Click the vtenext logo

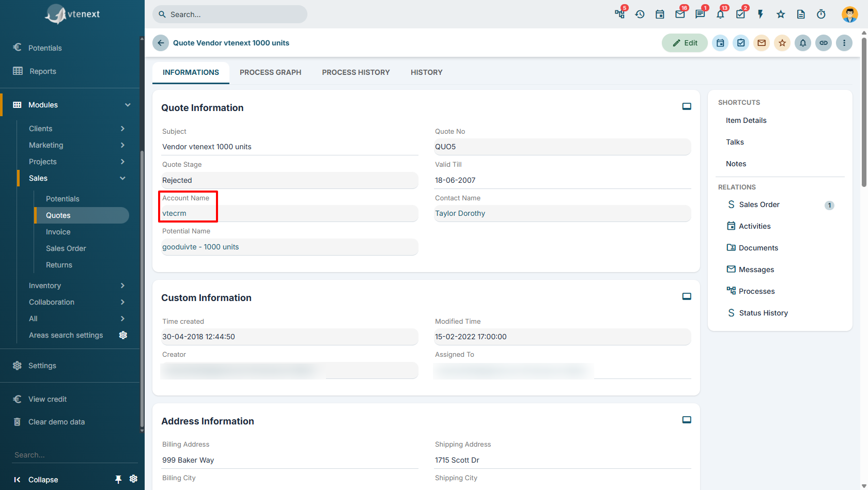[72, 14]
